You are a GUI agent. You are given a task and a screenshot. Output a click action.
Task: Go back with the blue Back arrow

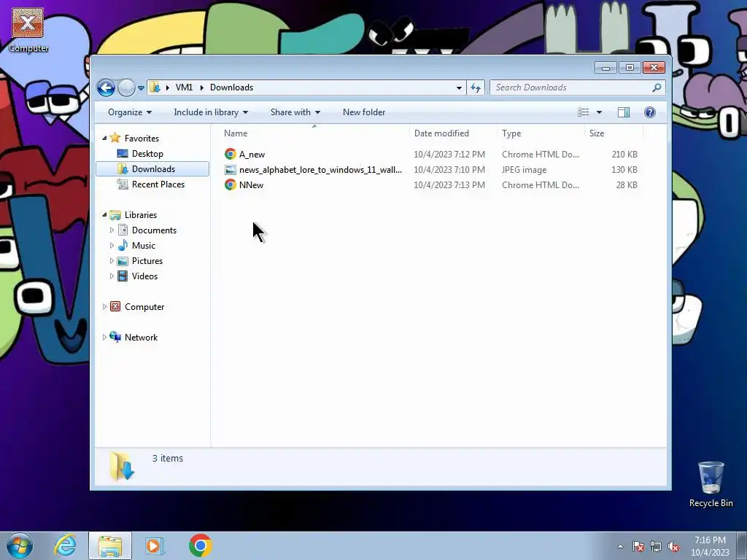(x=106, y=87)
